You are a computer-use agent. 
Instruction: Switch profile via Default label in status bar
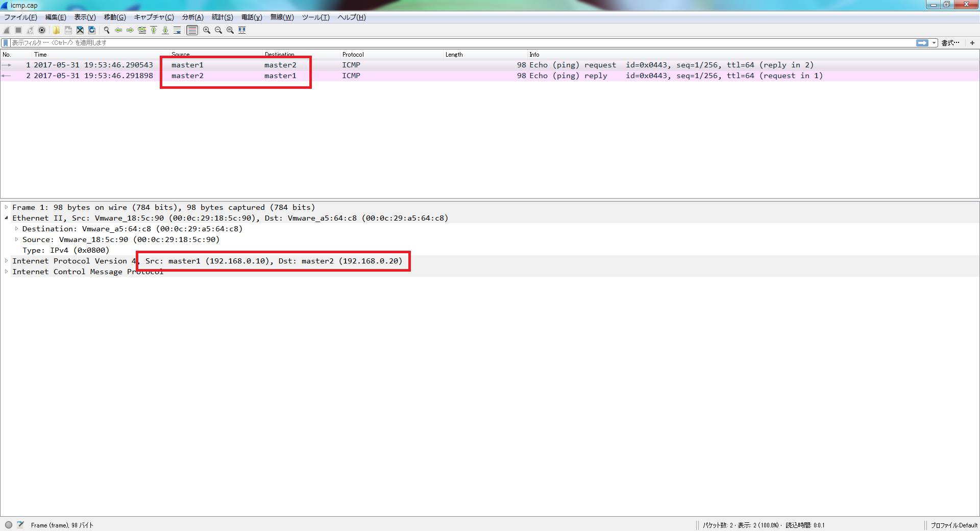953,525
